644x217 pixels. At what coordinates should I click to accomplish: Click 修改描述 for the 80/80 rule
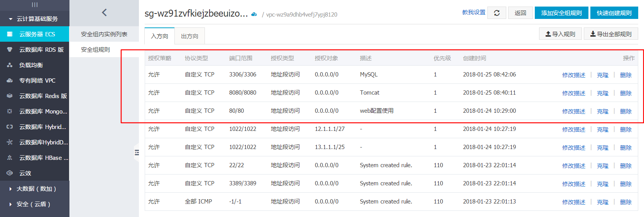click(574, 111)
